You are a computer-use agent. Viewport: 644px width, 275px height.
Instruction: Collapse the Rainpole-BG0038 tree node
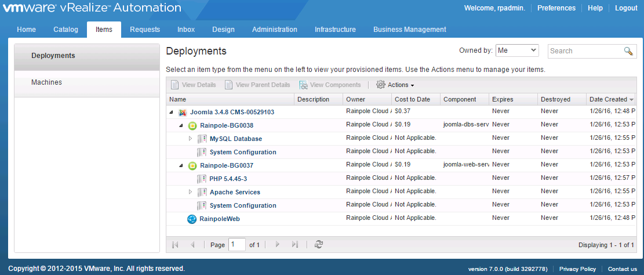pyautogui.click(x=181, y=125)
